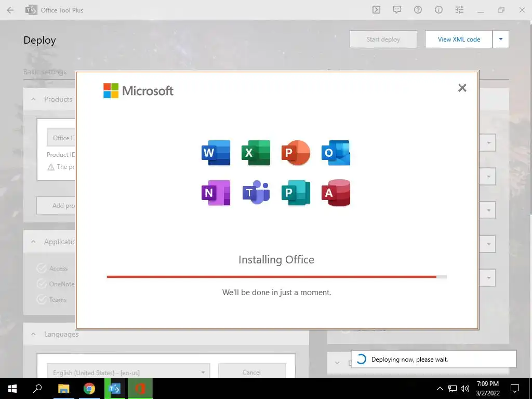Collapse the Applications section
Screen dimensions: 532x399
point(33,242)
